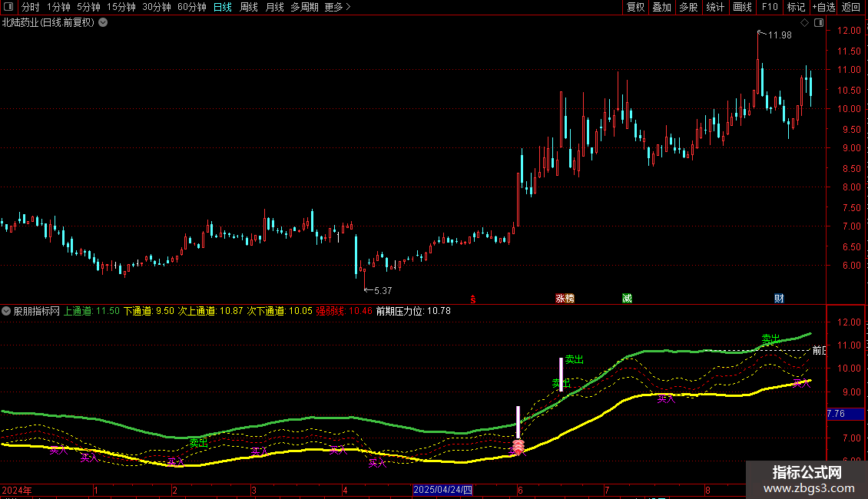This screenshot has height=499, width=868.
Task: Switch to 分时 intraday view
Action: point(31,7)
